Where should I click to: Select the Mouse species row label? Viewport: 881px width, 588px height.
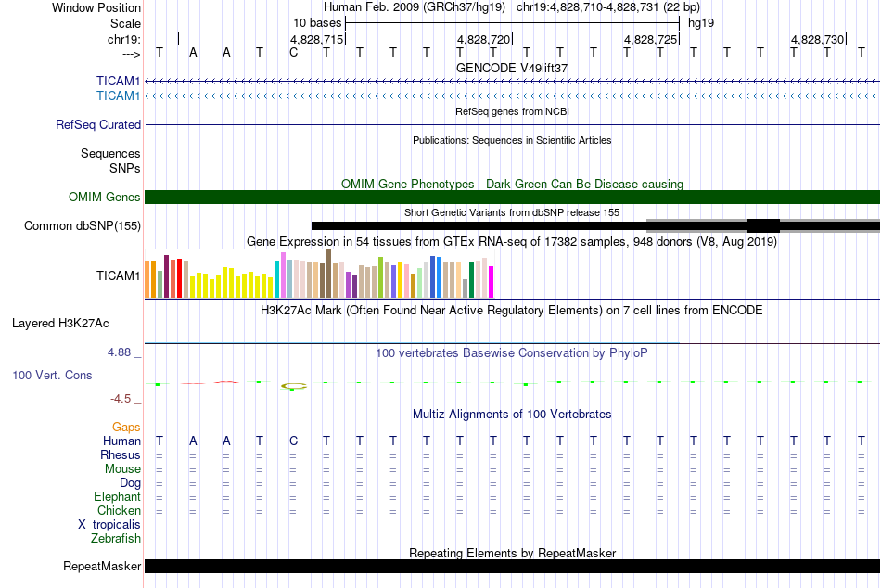123,469
